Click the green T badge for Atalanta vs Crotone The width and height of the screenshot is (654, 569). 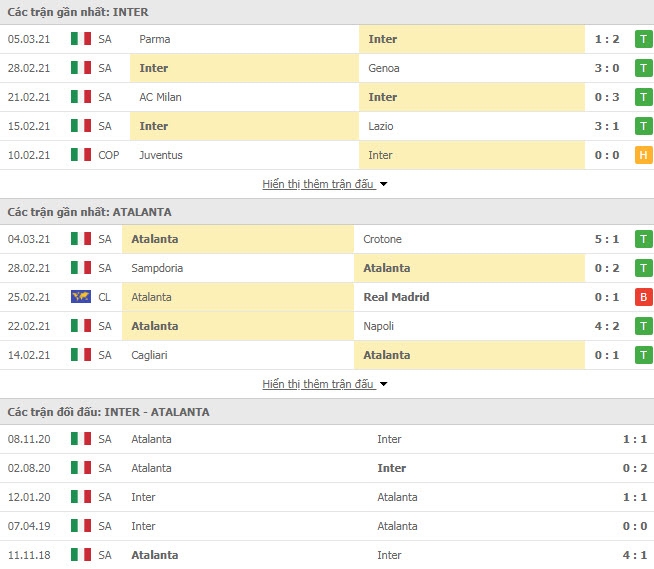click(644, 239)
